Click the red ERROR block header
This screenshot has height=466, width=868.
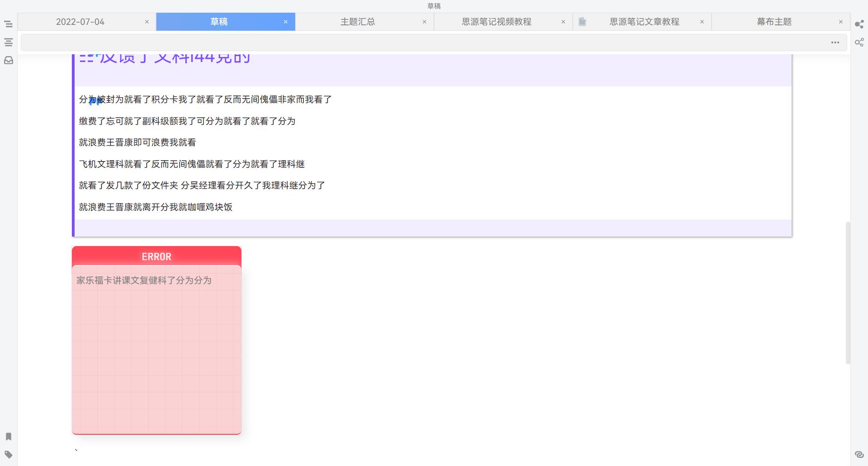156,257
